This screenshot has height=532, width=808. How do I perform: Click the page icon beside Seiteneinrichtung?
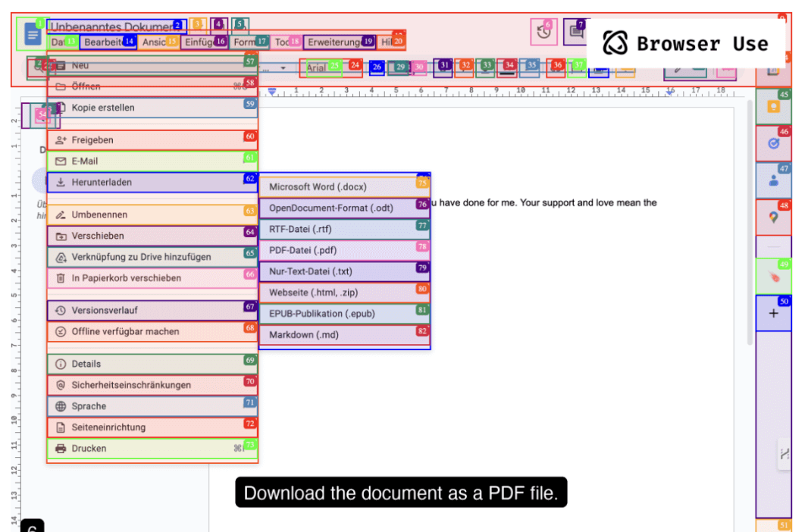click(x=61, y=427)
